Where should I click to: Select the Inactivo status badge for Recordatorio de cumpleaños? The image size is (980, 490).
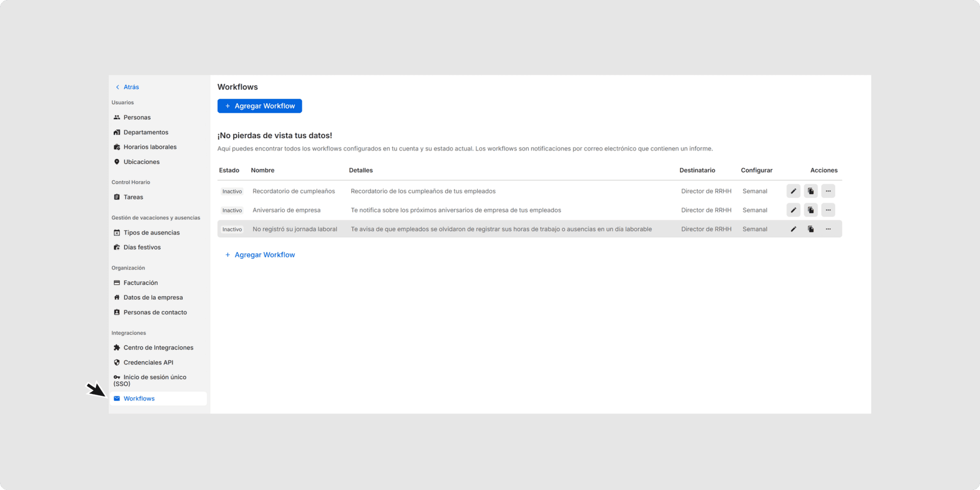232,191
